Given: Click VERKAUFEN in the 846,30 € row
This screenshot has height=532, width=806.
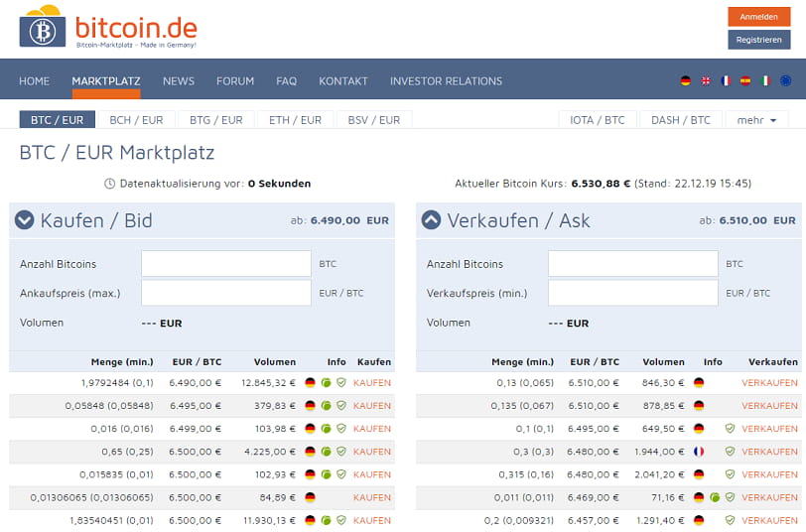Looking at the screenshot, I should [x=769, y=382].
